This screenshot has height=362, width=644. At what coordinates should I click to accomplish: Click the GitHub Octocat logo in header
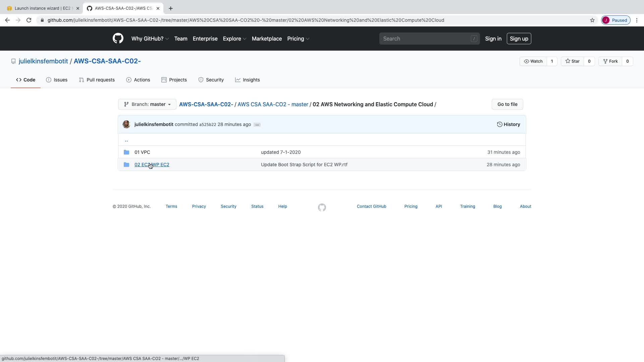(x=118, y=39)
